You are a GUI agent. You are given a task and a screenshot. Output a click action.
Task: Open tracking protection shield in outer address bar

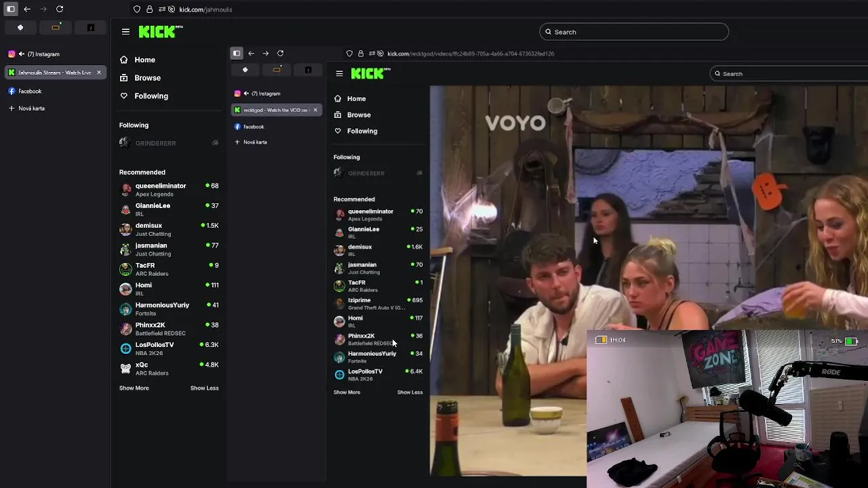(x=137, y=9)
